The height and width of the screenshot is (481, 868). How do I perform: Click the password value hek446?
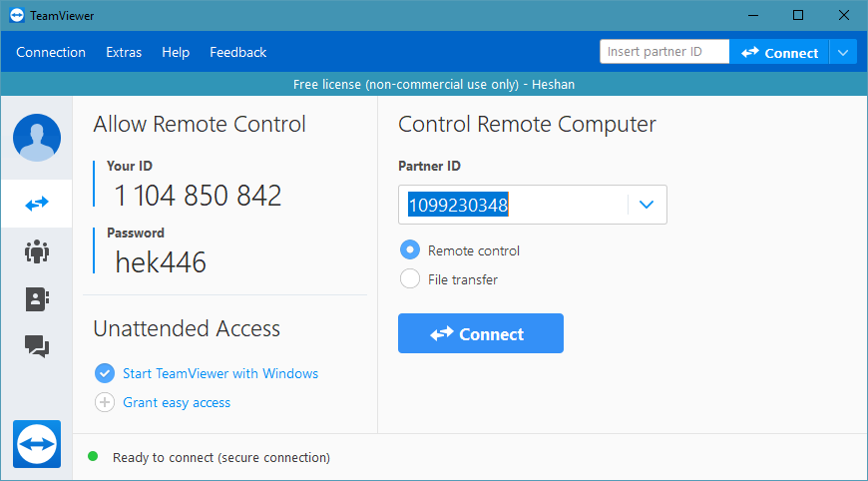coord(161,262)
